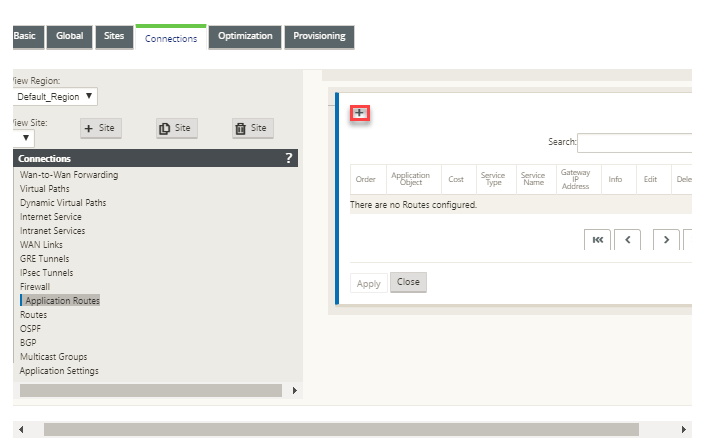The height and width of the screenshot is (447, 712).
Task: Click into the Search input field
Action: (635, 143)
